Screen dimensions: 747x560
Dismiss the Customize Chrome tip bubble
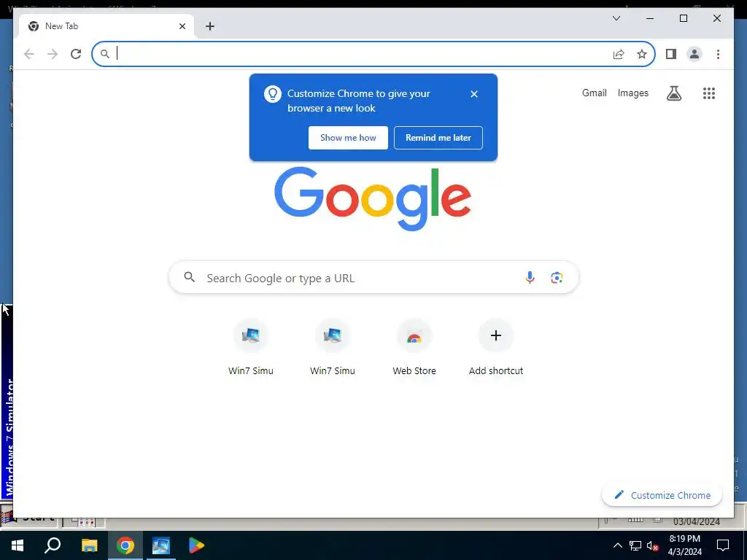tap(474, 94)
